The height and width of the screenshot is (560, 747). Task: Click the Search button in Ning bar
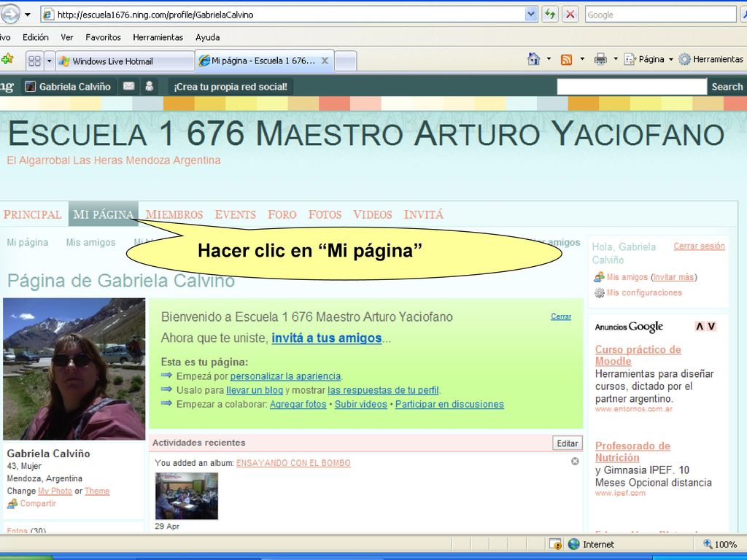(727, 87)
